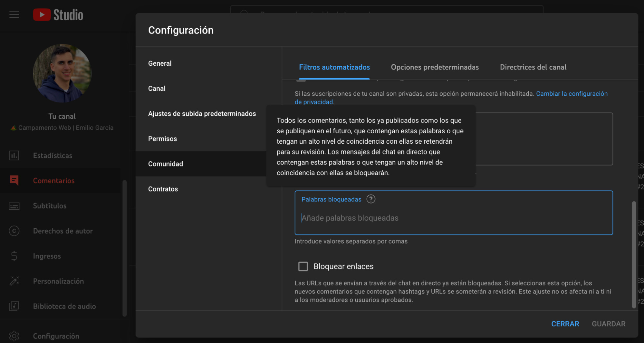Click the Subtítulos sidebar icon
This screenshot has width=644, height=343.
14,206
